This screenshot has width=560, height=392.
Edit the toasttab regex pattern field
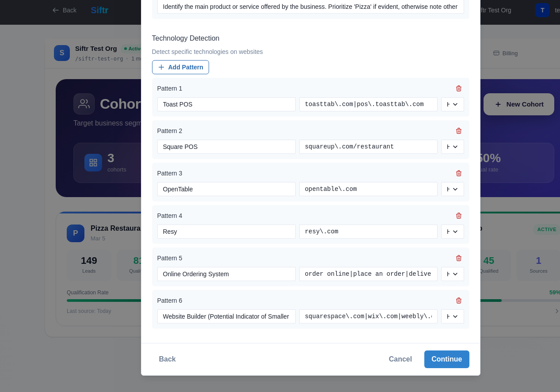point(368,104)
